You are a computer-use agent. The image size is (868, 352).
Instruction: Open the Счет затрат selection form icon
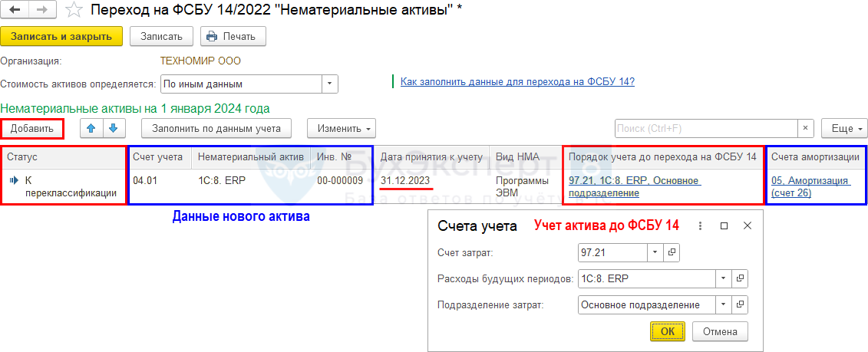point(672,253)
